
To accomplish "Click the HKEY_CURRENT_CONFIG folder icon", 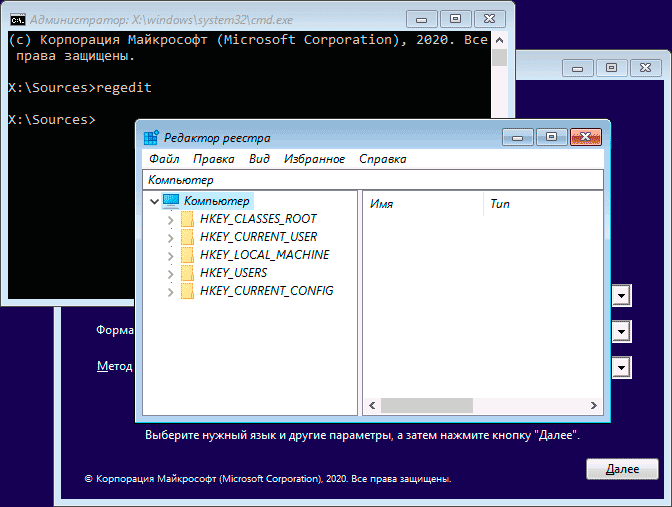I will coord(187,291).
